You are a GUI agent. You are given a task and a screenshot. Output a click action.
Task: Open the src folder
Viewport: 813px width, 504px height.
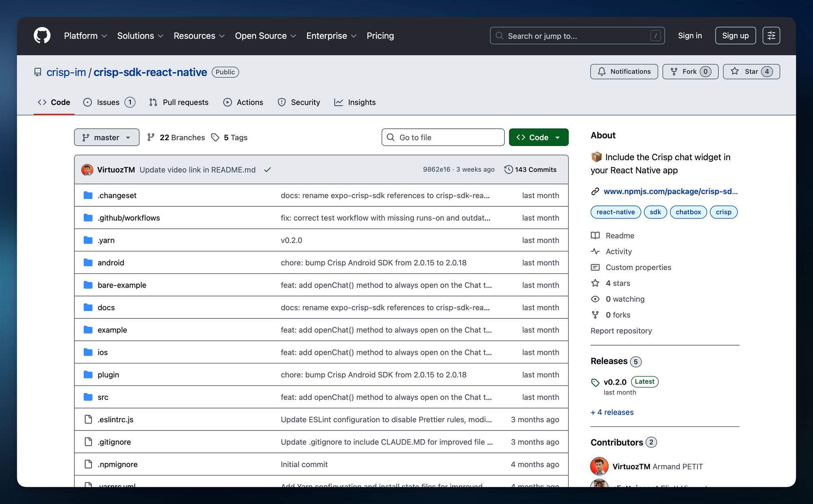[x=103, y=397]
